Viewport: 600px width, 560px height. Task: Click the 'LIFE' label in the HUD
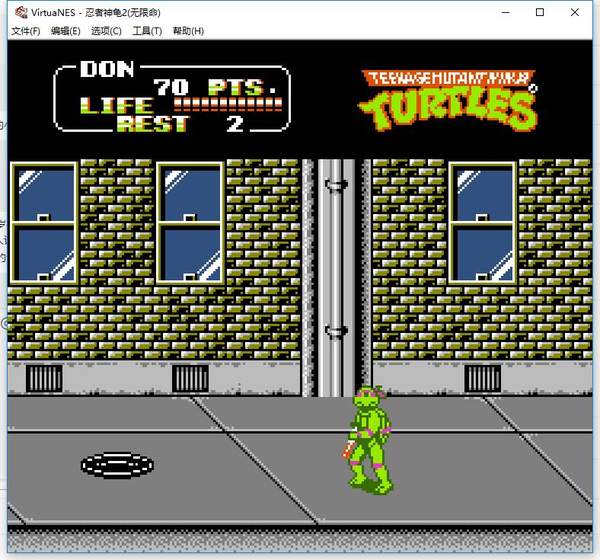117,105
